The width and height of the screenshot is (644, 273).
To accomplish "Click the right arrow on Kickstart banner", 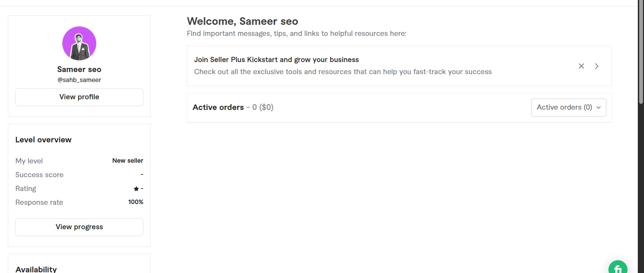I will coord(596,66).
